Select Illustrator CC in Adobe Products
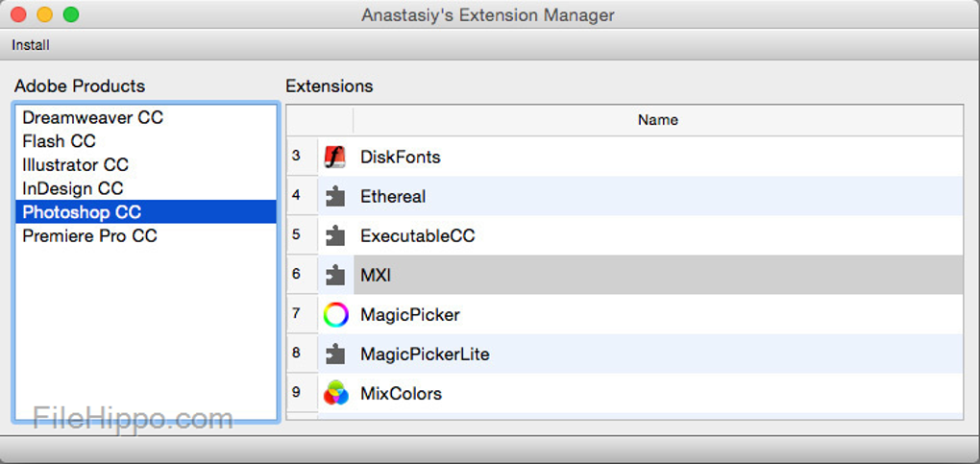The width and height of the screenshot is (980, 464). pyautogui.click(x=146, y=165)
